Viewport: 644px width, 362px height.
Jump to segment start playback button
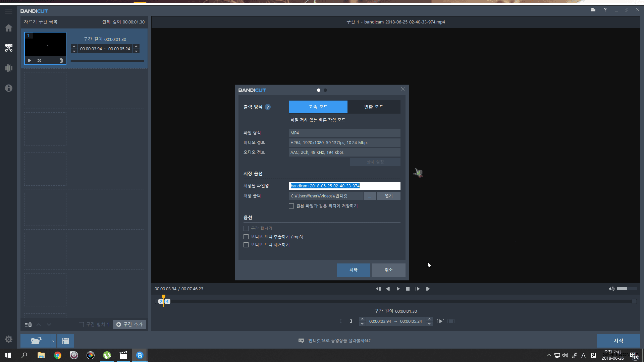point(378,289)
